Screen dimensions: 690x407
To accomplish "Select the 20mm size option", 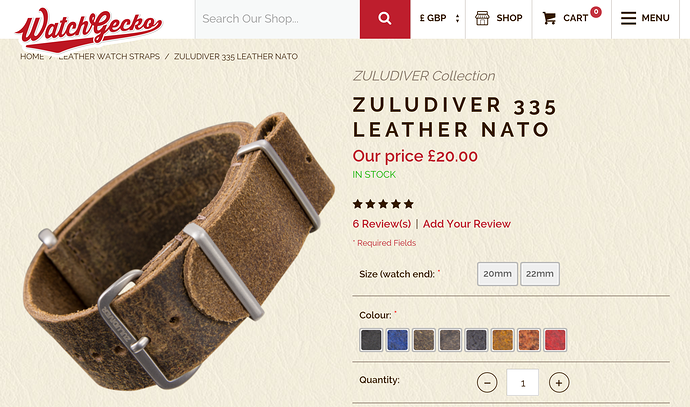I will tap(497, 274).
